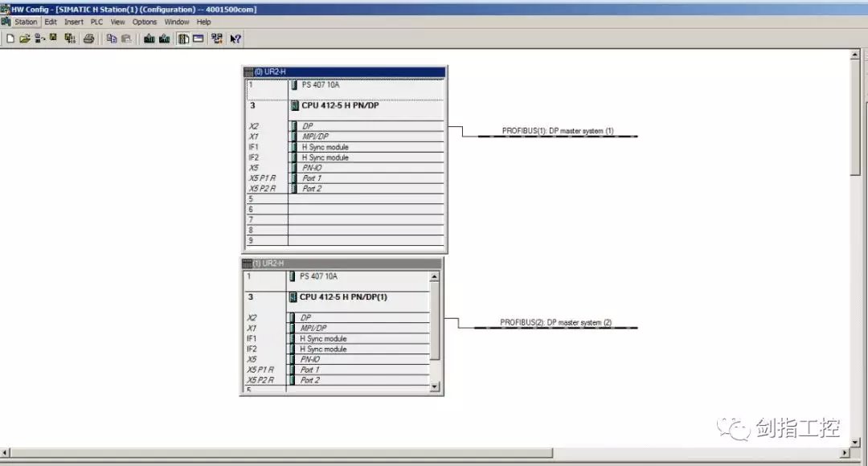This screenshot has height=466, width=868.
Task: Click the Print toolbar icon
Action: [x=88, y=38]
